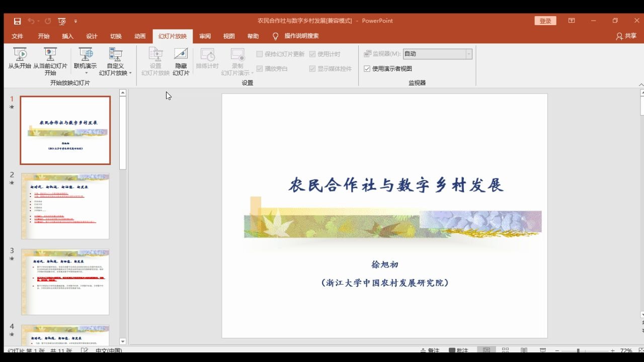644x362 pixels.
Task: Click 设置幻灯片放映 icon
Action: click(x=155, y=54)
